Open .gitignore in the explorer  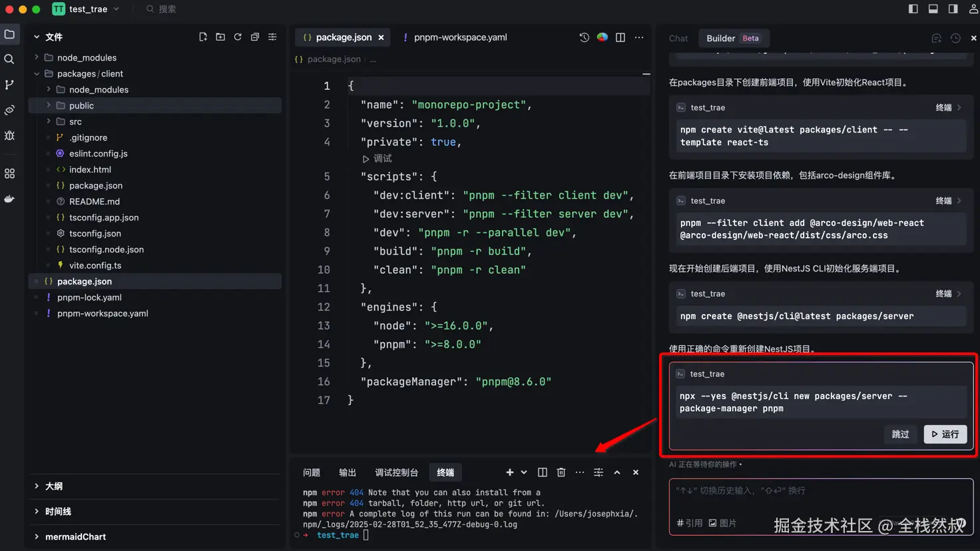88,137
